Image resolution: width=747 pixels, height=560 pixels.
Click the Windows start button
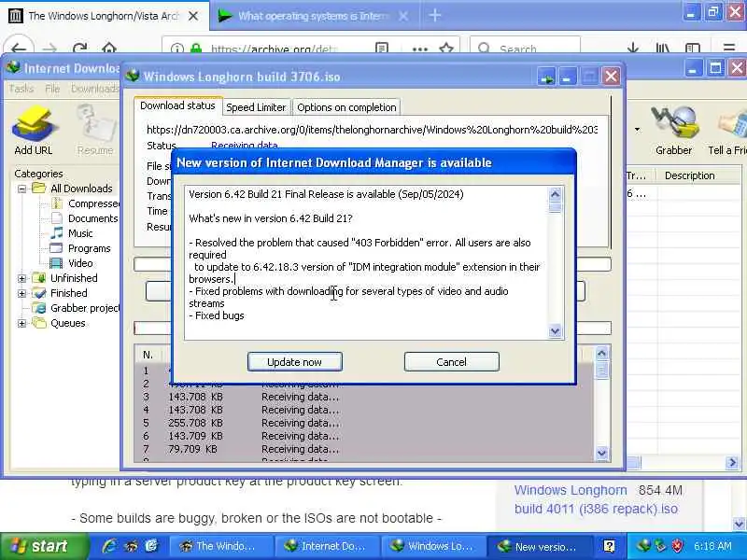click(43, 546)
